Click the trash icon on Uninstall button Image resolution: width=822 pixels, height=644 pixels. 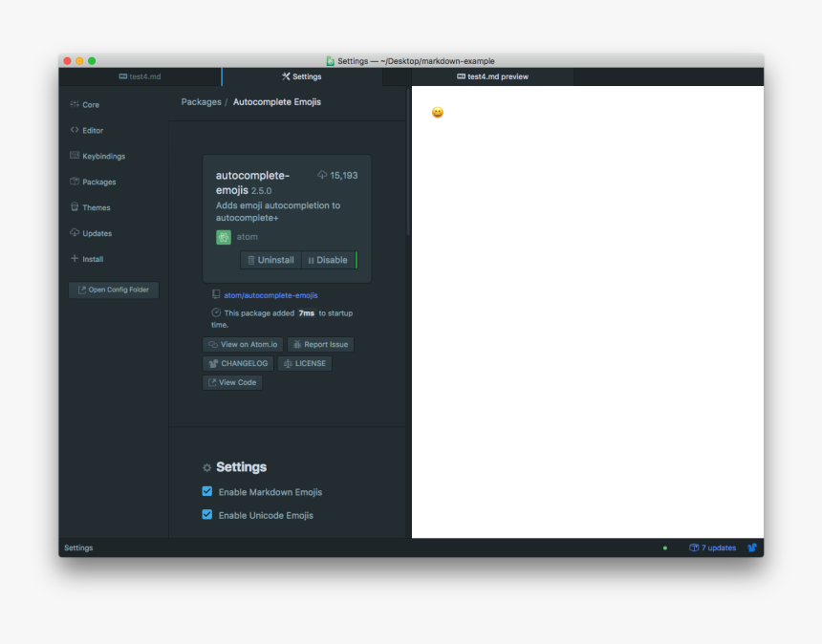coord(251,260)
